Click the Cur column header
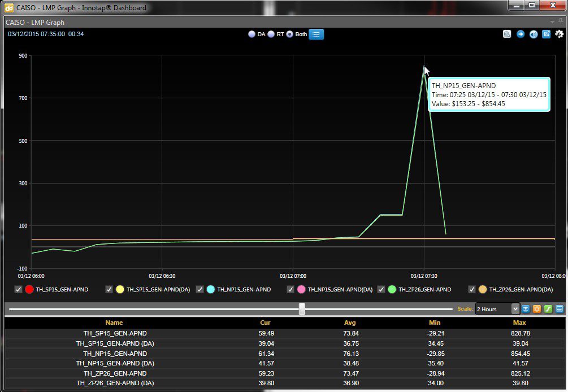The width and height of the screenshot is (568, 392). 266,323
